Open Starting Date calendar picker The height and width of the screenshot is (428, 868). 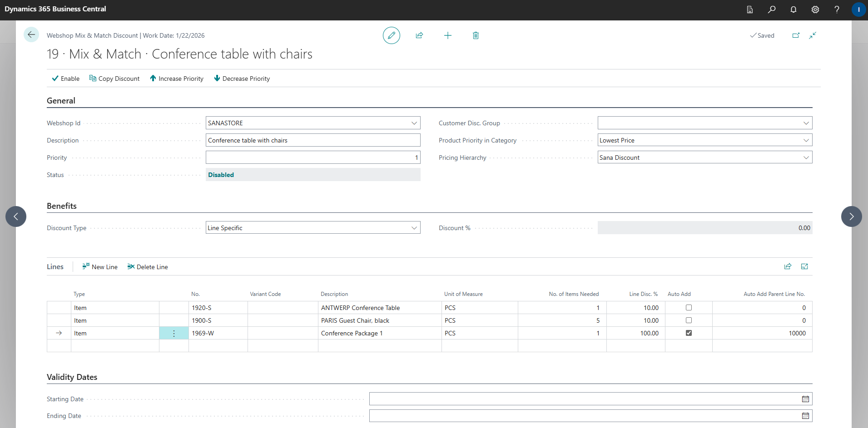tap(805, 399)
